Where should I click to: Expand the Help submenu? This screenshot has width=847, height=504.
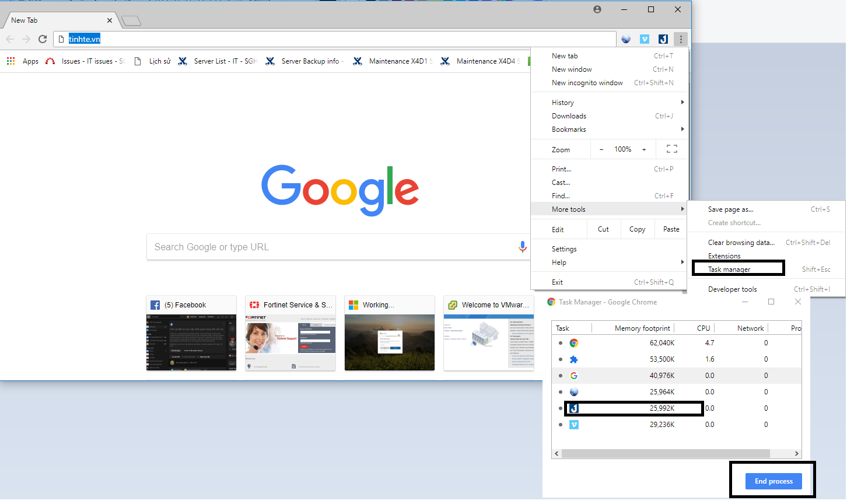pyautogui.click(x=610, y=262)
